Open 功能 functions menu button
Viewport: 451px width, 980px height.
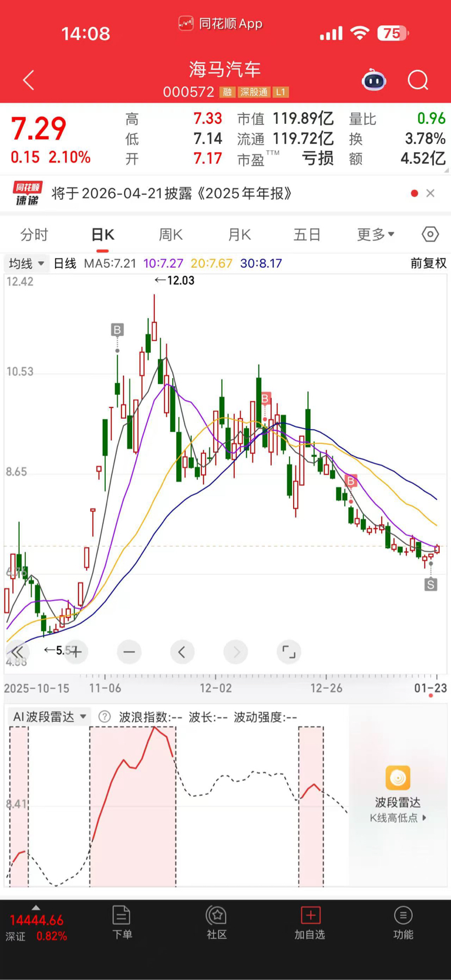pyautogui.click(x=403, y=922)
